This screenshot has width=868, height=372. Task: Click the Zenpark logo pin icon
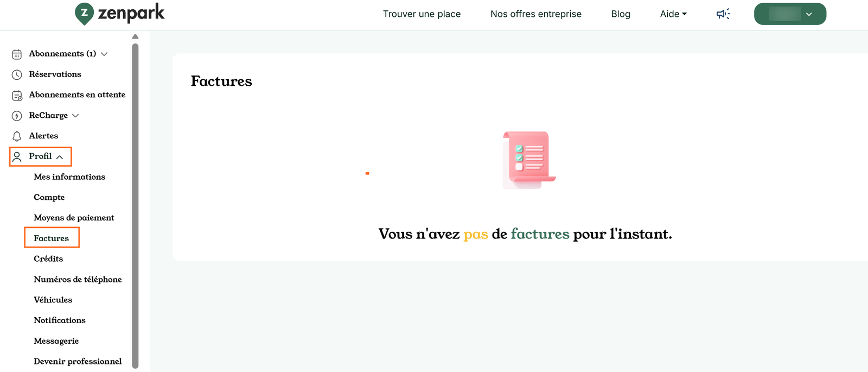[x=84, y=14]
